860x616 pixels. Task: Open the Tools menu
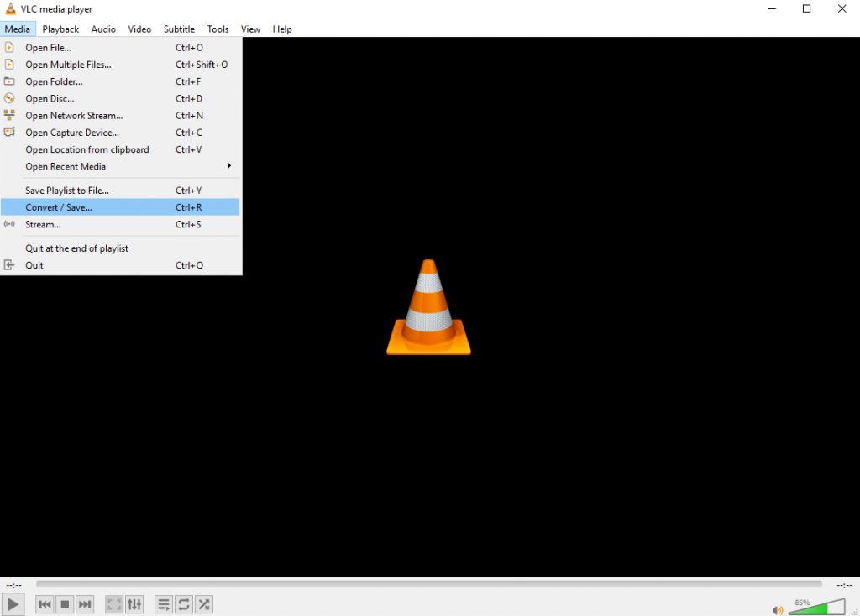point(218,29)
